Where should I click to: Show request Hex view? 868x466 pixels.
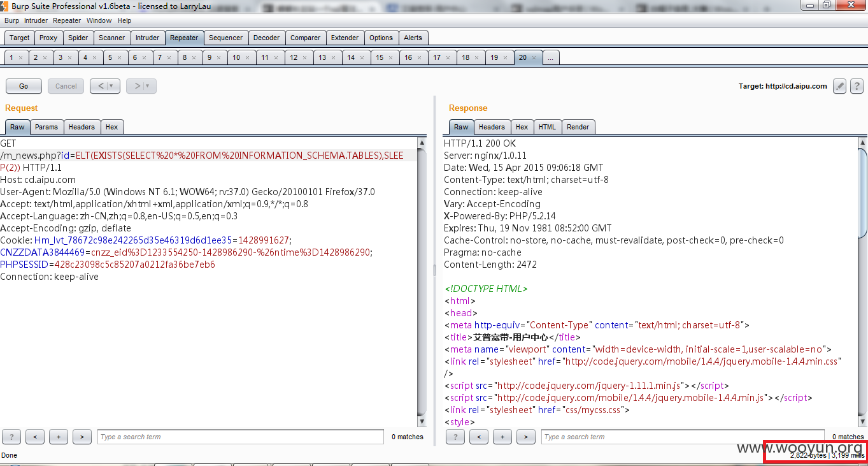coord(112,127)
